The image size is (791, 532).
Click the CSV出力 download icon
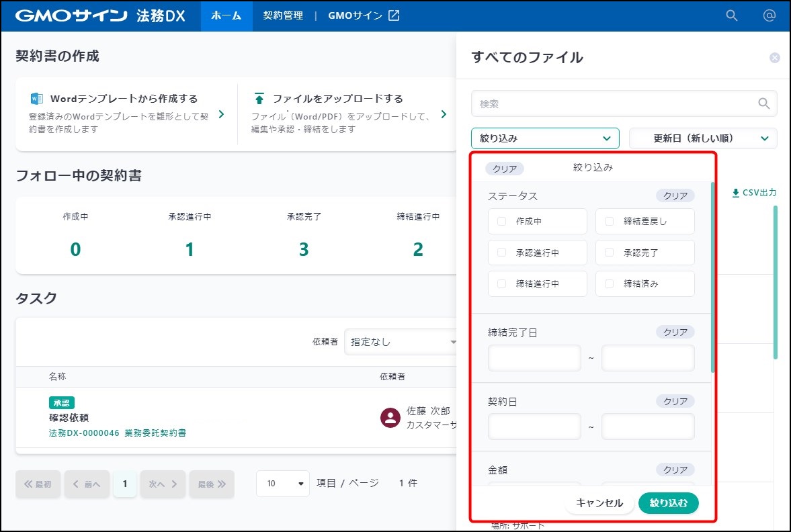[735, 193]
